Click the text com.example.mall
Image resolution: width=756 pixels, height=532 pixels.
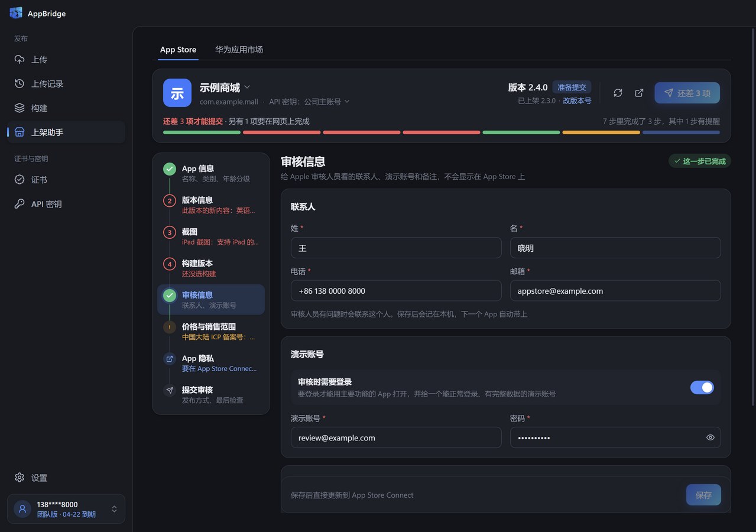(x=229, y=102)
